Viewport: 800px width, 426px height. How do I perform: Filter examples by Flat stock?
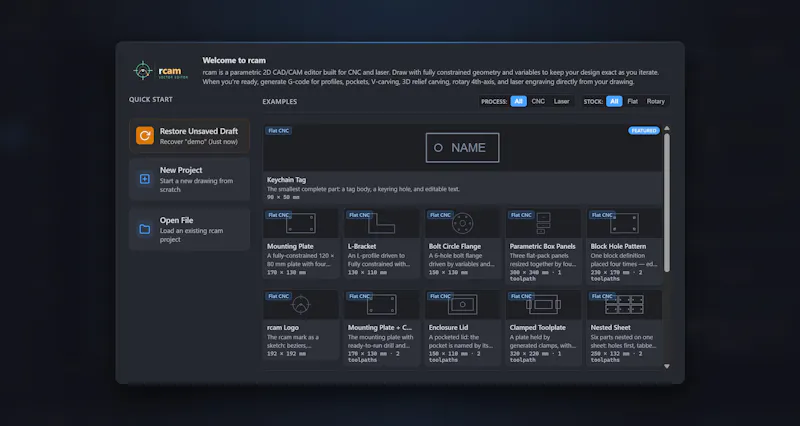[633, 102]
